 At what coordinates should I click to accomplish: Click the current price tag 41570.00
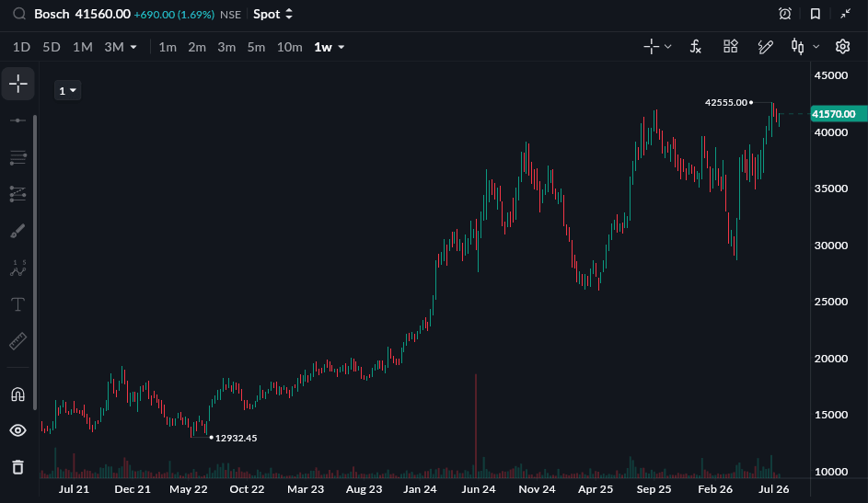click(x=839, y=114)
